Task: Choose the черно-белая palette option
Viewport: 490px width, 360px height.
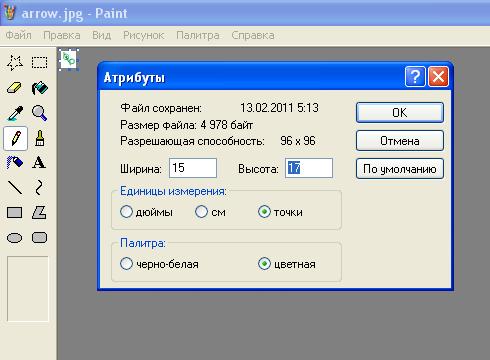Action: 126,264
